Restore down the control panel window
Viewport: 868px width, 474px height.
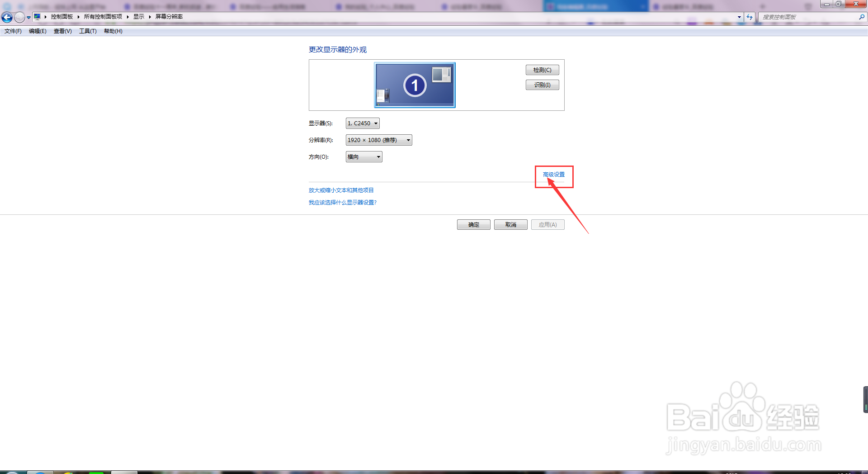(838, 4)
